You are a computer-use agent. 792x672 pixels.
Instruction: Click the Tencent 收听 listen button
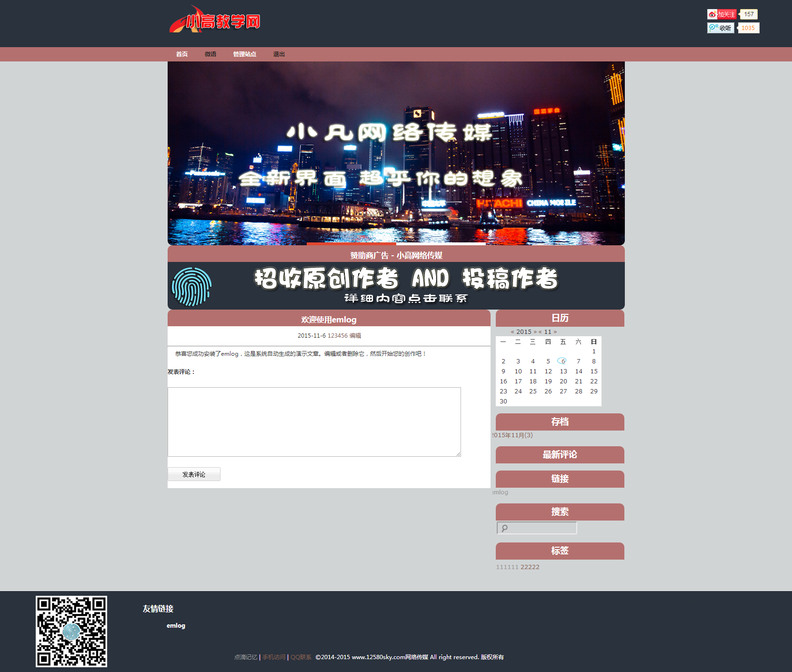pyautogui.click(x=721, y=28)
